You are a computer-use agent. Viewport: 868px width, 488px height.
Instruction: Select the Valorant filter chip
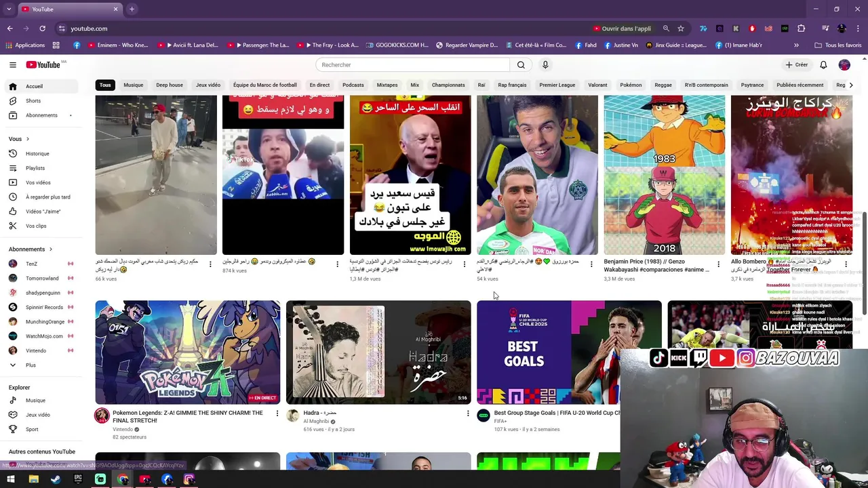[597, 85]
